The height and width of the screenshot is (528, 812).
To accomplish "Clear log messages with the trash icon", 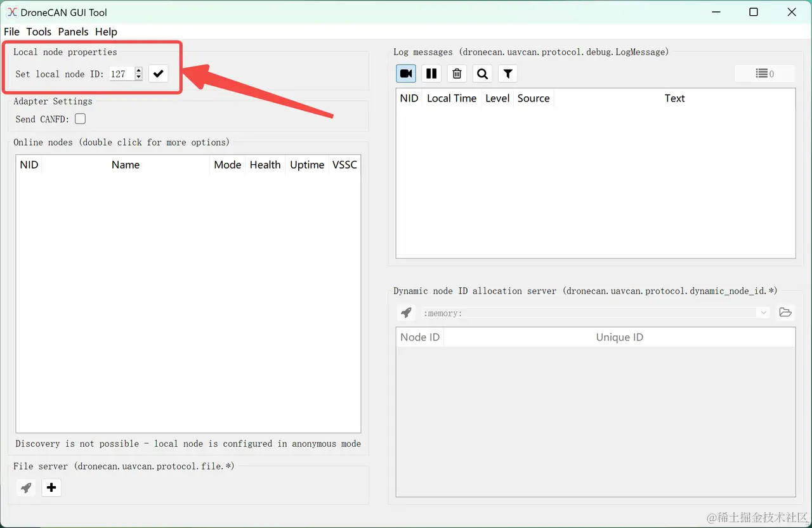I will pyautogui.click(x=457, y=74).
